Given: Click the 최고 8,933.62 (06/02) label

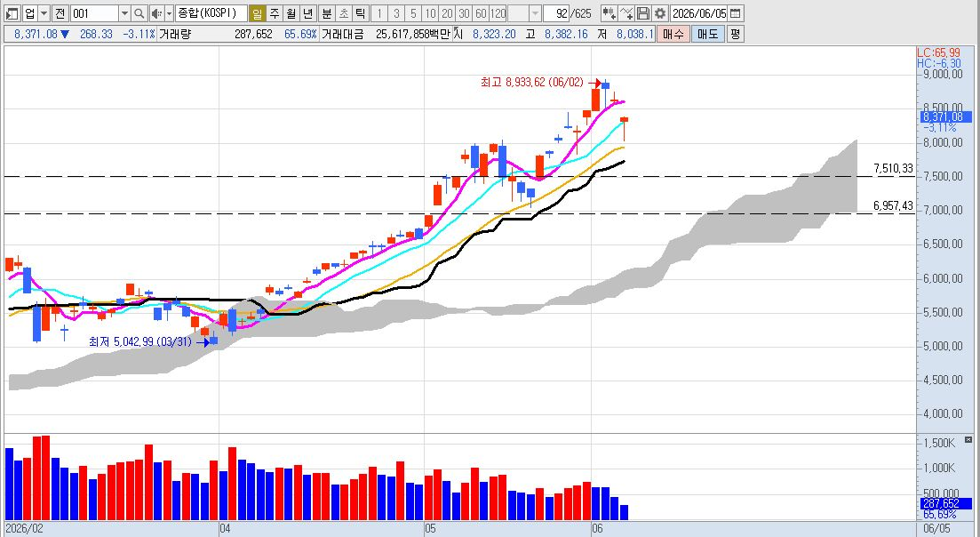Looking at the screenshot, I should (x=531, y=82).
